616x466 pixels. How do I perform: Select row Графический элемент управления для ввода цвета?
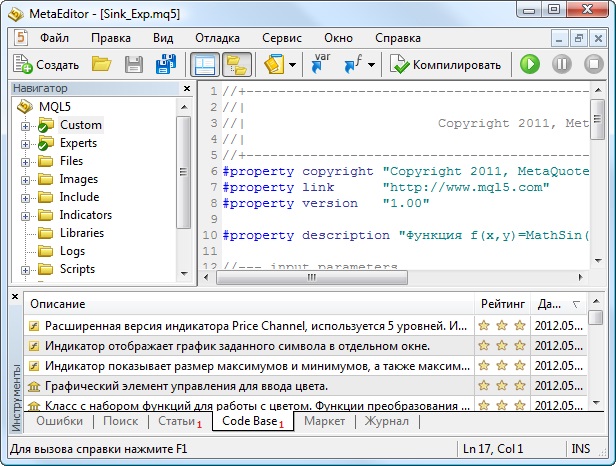(306, 386)
